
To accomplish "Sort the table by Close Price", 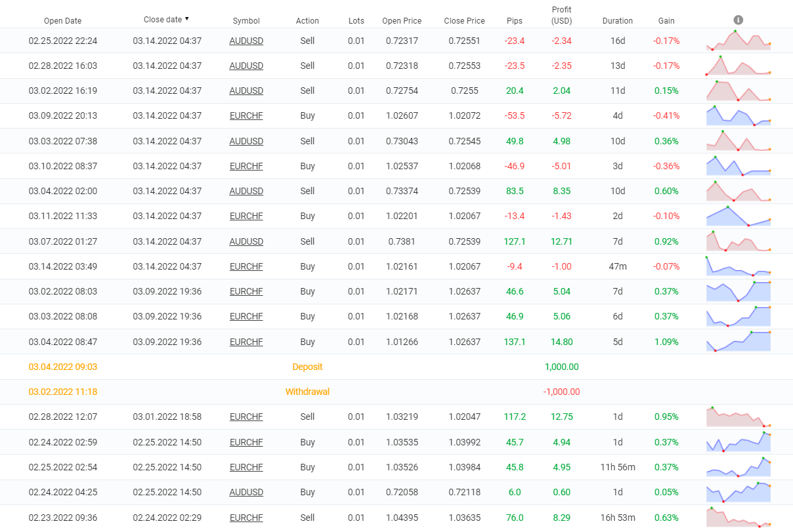I will point(464,20).
